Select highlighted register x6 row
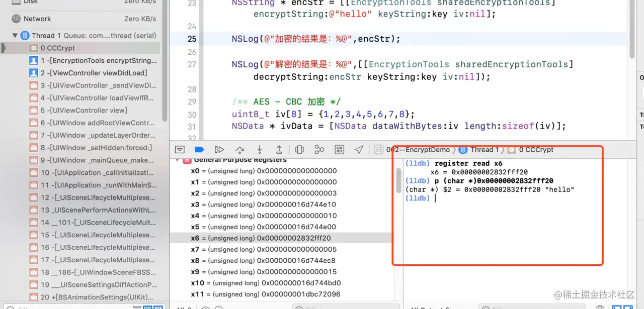The image size is (644, 309). click(x=281, y=238)
